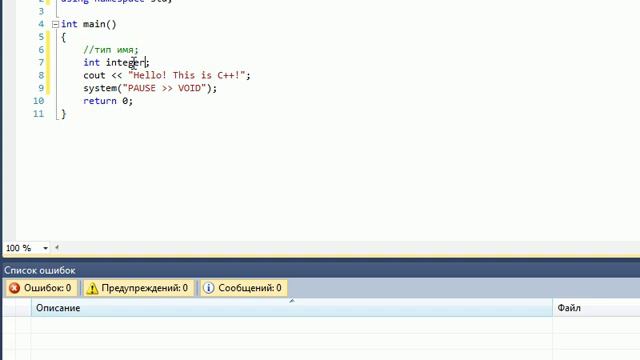The height and width of the screenshot is (360, 640).
Task: Toggle the Сообщений: 0 messages filter
Action: pos(244,288)
